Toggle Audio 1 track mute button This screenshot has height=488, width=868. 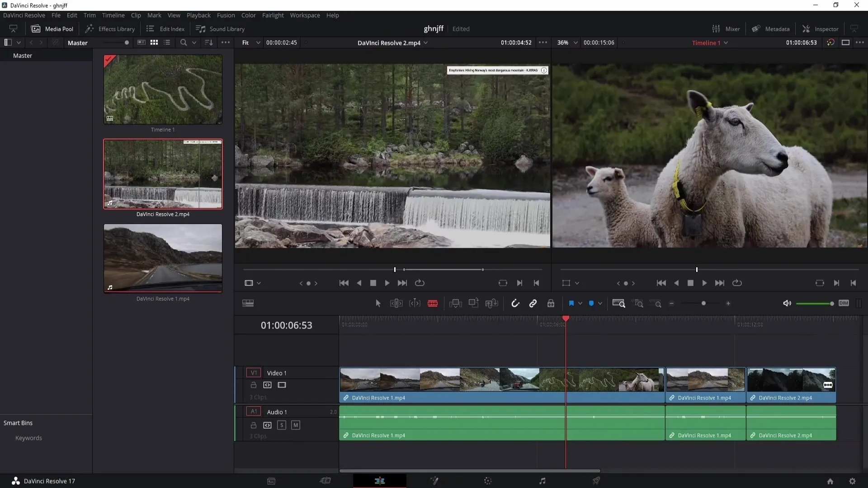pyautogui.click(x=296, y=425)
